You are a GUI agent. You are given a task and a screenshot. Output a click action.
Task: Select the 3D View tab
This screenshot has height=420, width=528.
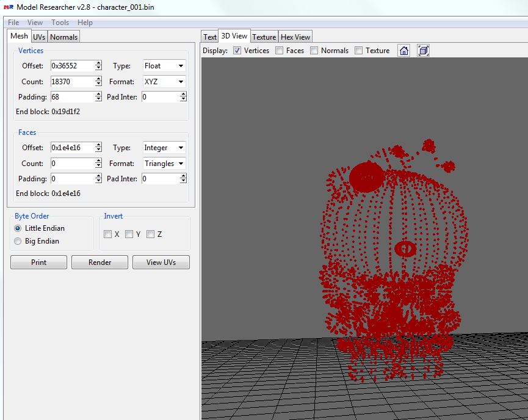(234, 35)
